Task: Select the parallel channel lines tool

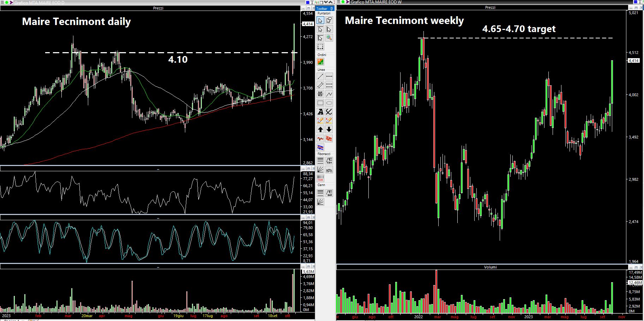Action: tap(320, 85)
